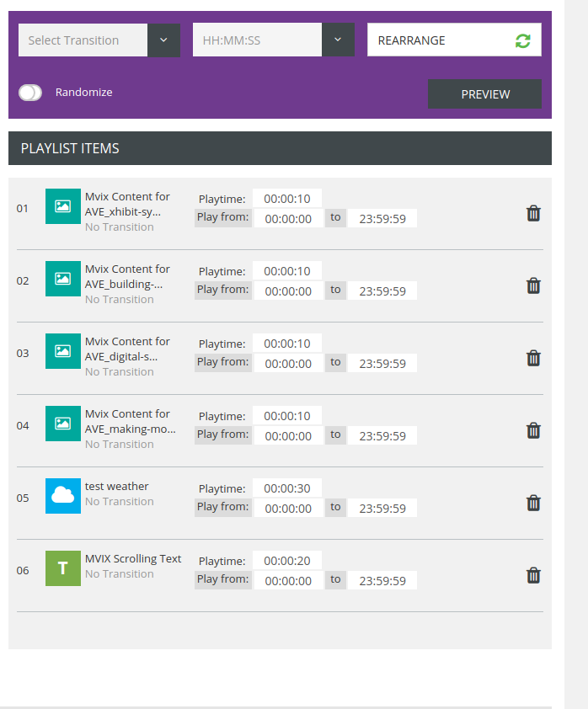This screenshot has height=709, width=588.
Task: Open the Select Transition dropdown arrow
Action: (163, 40)
